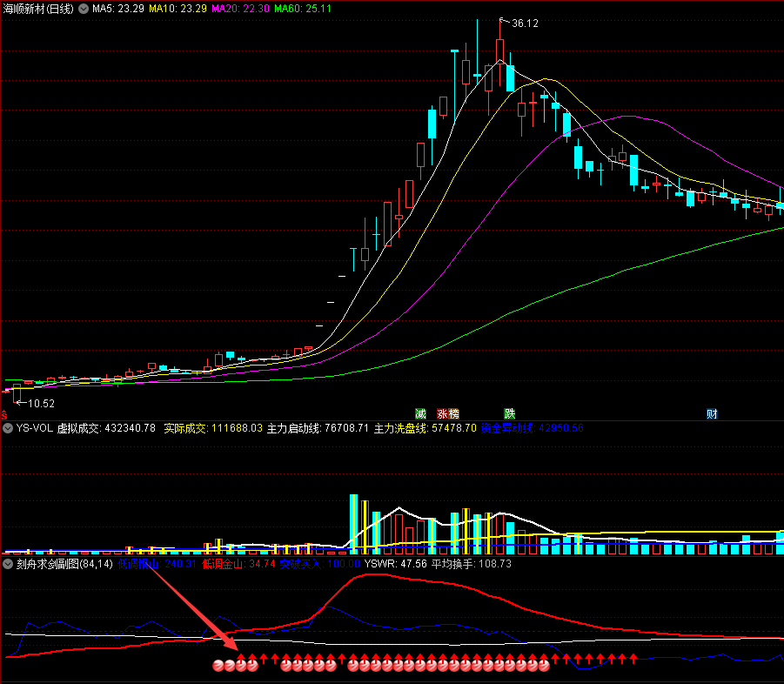The image size is (784, 684).
Task: Click the green 跌 event marker
Action: click(510, 413)
